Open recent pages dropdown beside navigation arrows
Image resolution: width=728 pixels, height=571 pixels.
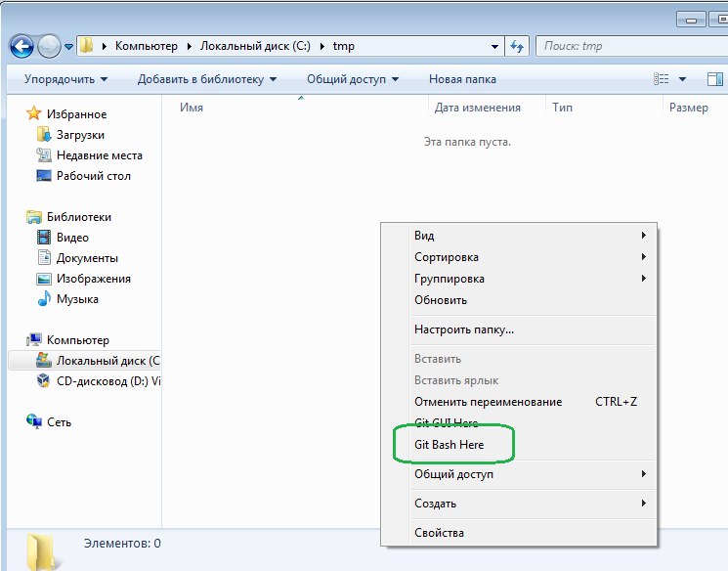[x=68, y=47]
